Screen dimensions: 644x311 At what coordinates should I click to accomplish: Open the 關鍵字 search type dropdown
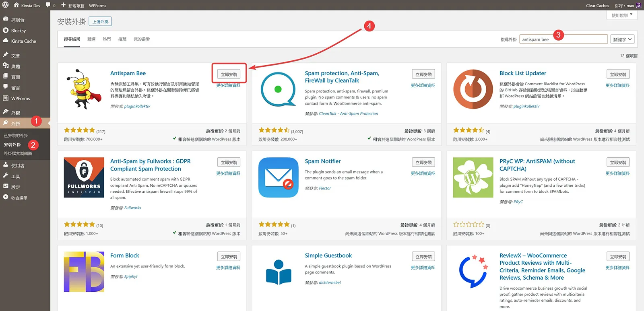click(x=622, y=39)
